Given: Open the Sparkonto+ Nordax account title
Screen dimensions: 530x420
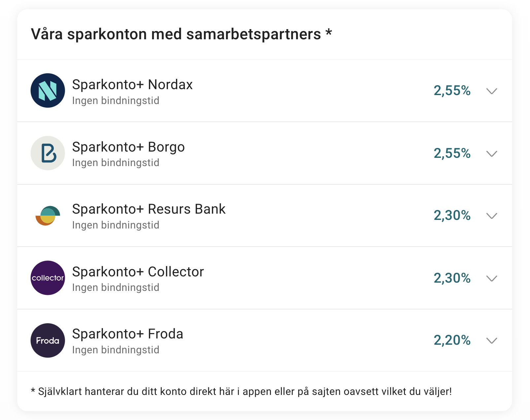Looking at the screenshot, I should tap(132, 85).
